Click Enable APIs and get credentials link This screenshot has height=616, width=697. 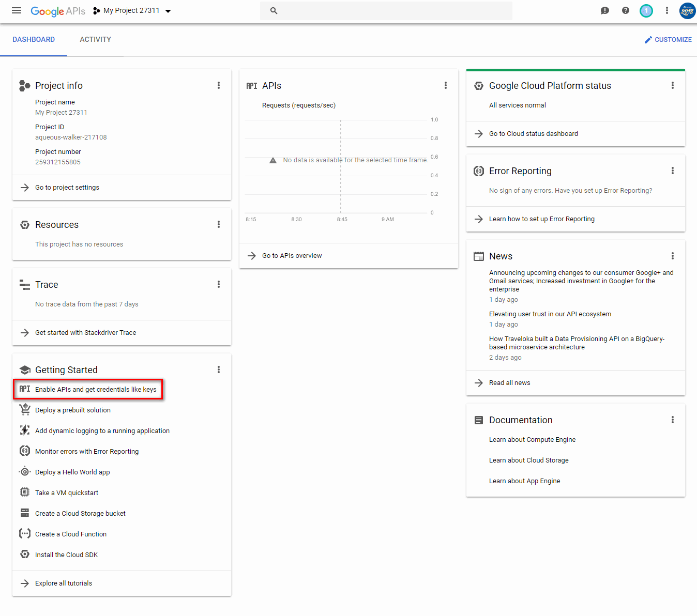[96, 390]
